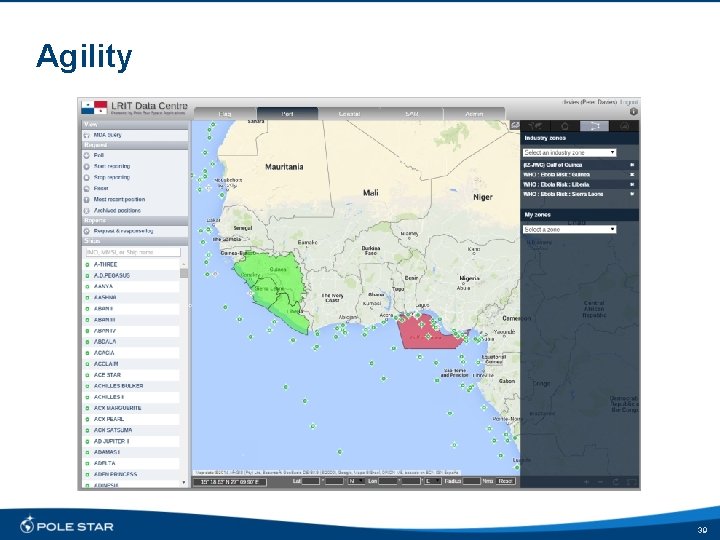
Task: Select ship ACE STAR in list
Action: [131, 375]
